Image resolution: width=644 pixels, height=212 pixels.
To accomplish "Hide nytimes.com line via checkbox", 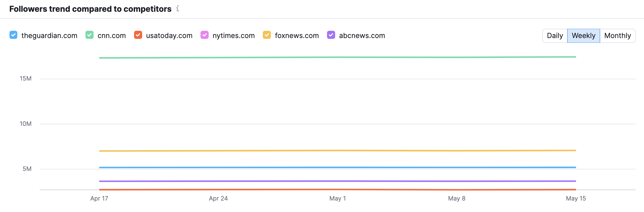I will tap(204, 35).
